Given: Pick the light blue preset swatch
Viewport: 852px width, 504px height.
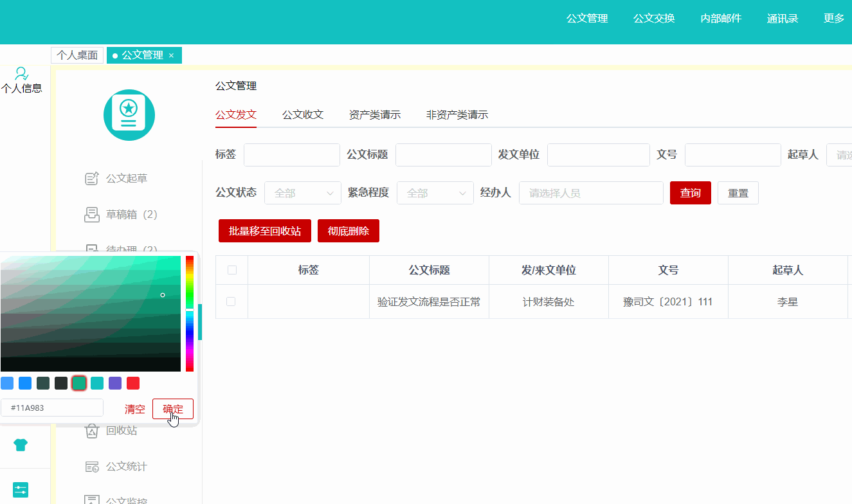Looking at the screenshot, I should click(x=7, y=383).
